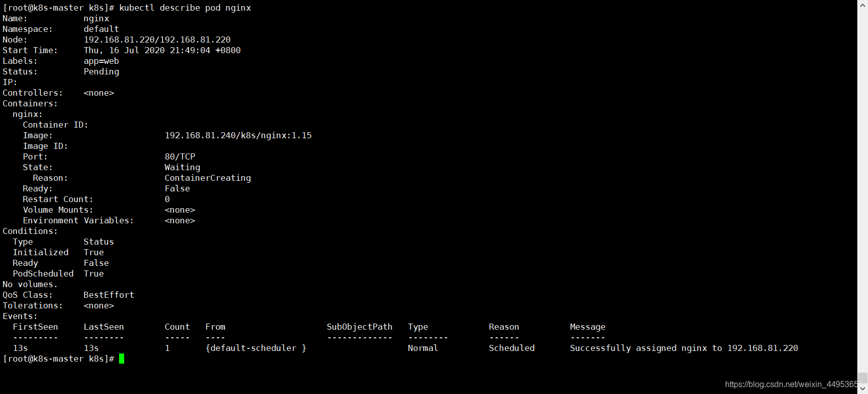Click the 'SubObjectPath' column header
Viewport: 868px width, 394px height.
360,327
